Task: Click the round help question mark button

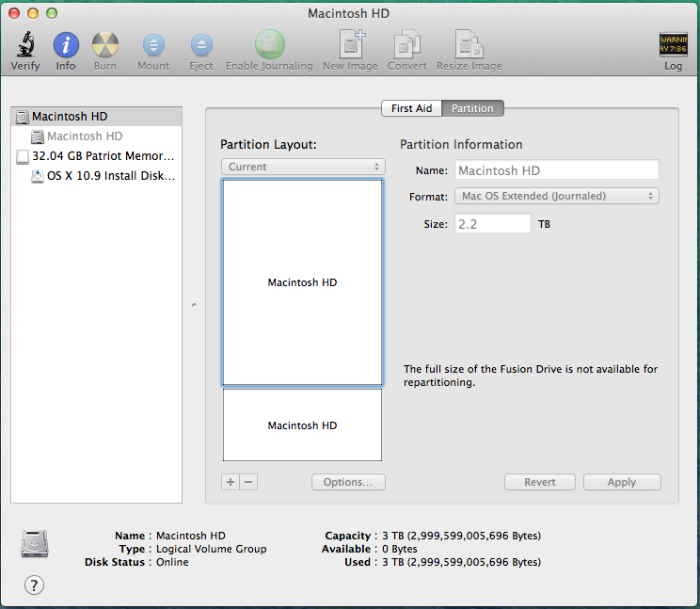Action: (x=35, y=585)
